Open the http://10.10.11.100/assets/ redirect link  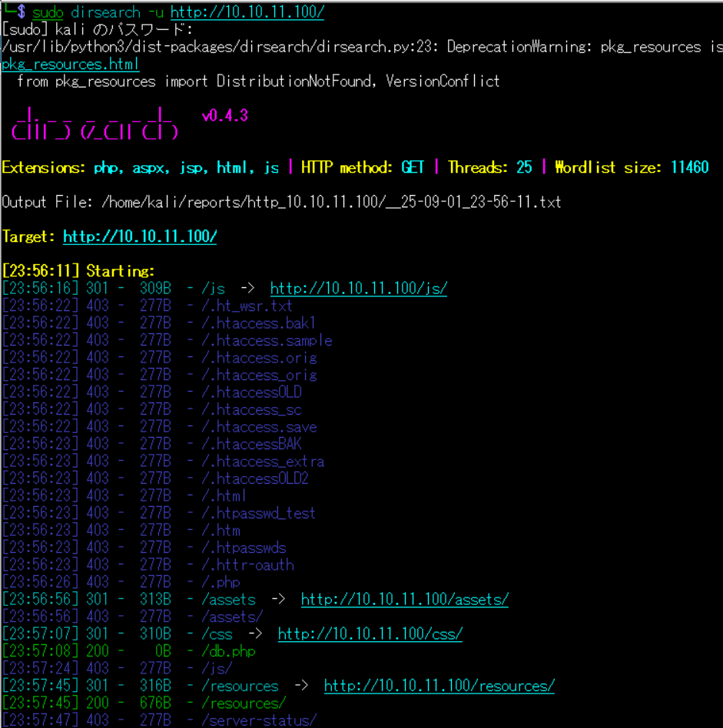click(x=404, y=600)
